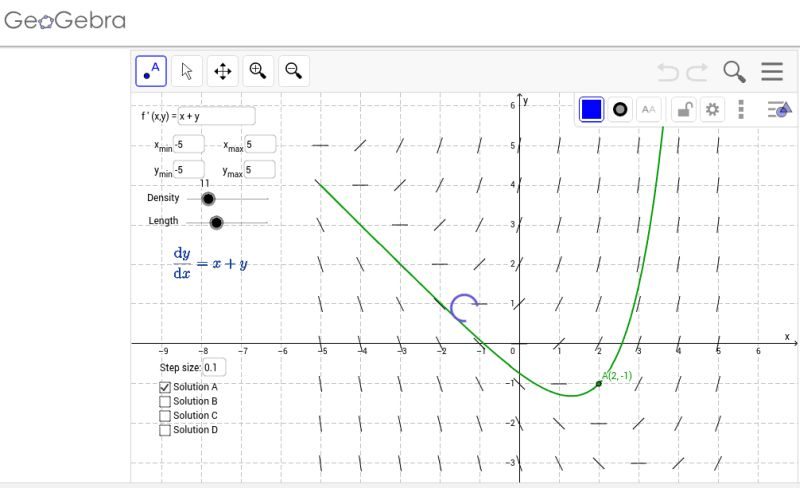Click the Length slider handle
Viewport: 800px width, 488px height.
(x=216, y=223)
